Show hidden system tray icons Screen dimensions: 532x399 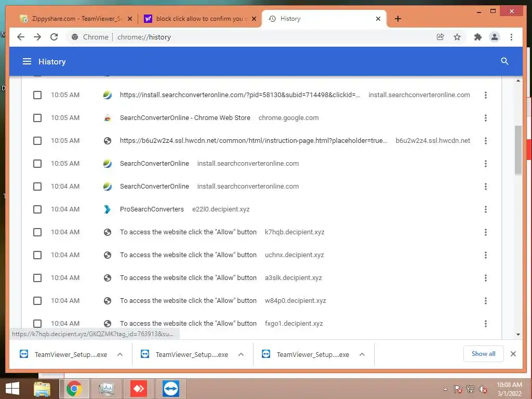tap(445, 389)
